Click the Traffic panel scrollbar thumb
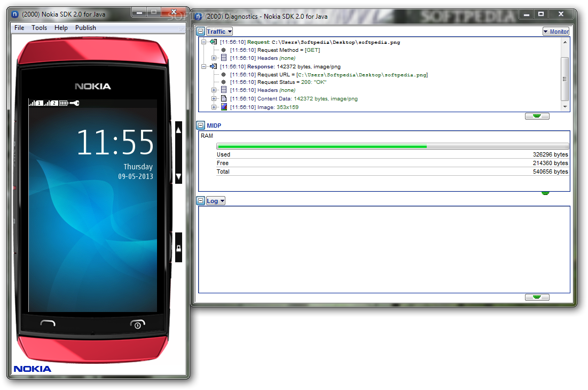 click(x=565, y=79)
